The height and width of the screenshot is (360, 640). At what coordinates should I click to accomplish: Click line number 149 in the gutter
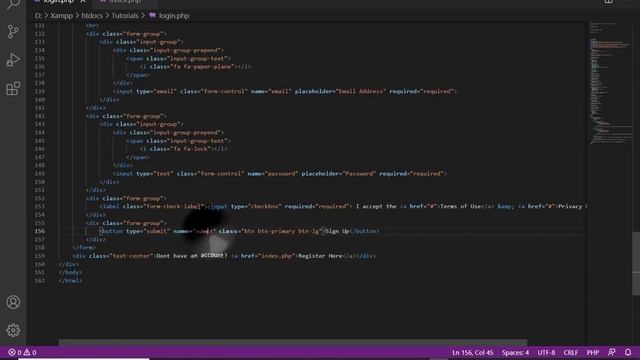[x=40, y=173]
